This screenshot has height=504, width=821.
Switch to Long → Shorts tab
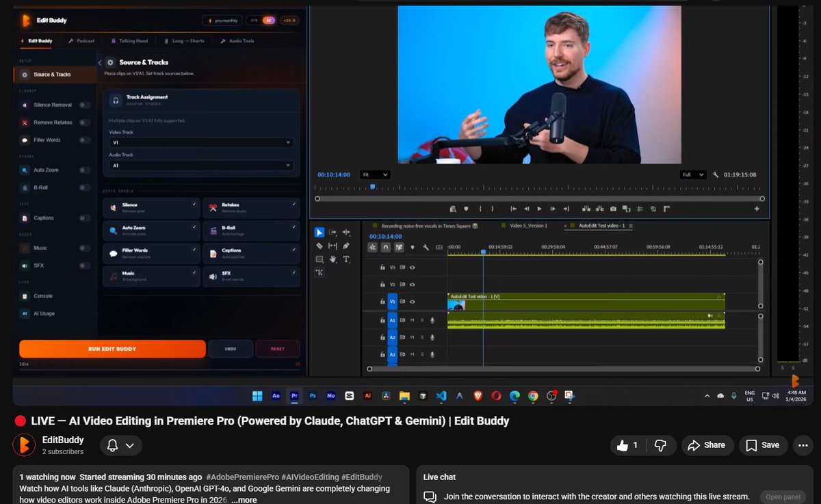tap(184, 41)
